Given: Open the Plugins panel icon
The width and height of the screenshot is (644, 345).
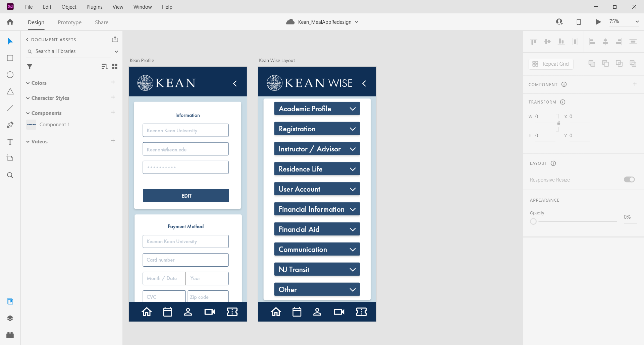Looking at the screenshot, I should tap(10, 335).
